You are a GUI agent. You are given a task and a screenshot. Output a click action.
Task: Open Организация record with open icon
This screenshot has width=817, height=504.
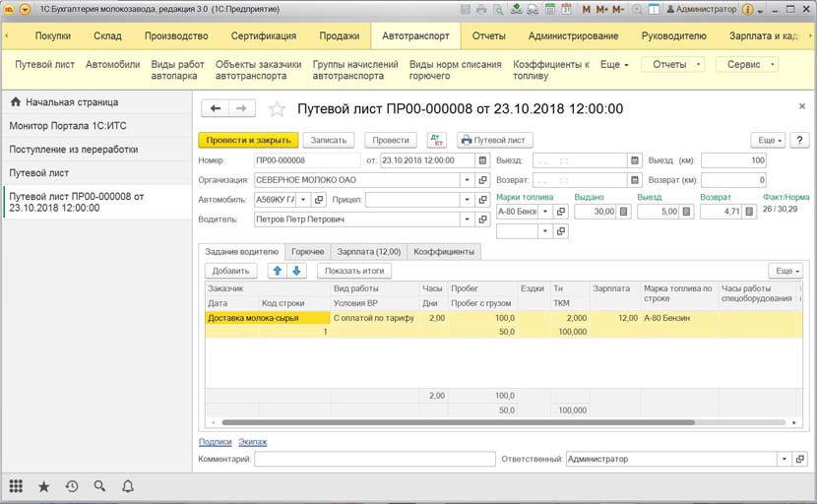[x=483, y=180]
